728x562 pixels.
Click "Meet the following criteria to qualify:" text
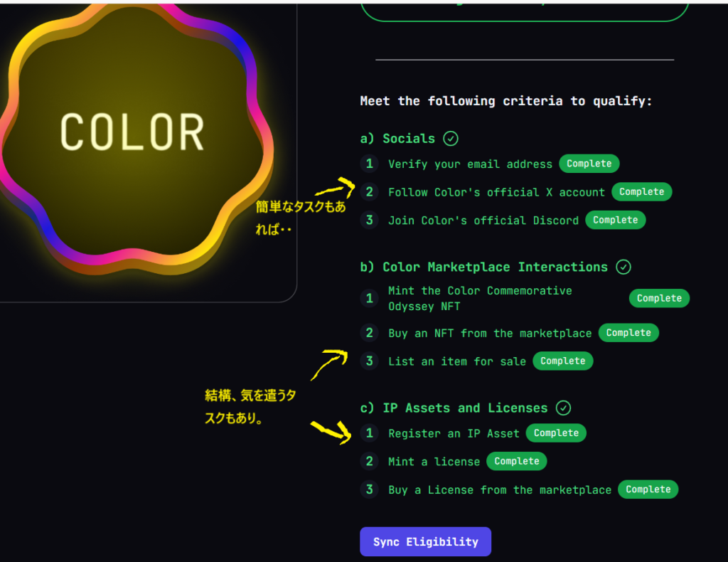(506, 101)
